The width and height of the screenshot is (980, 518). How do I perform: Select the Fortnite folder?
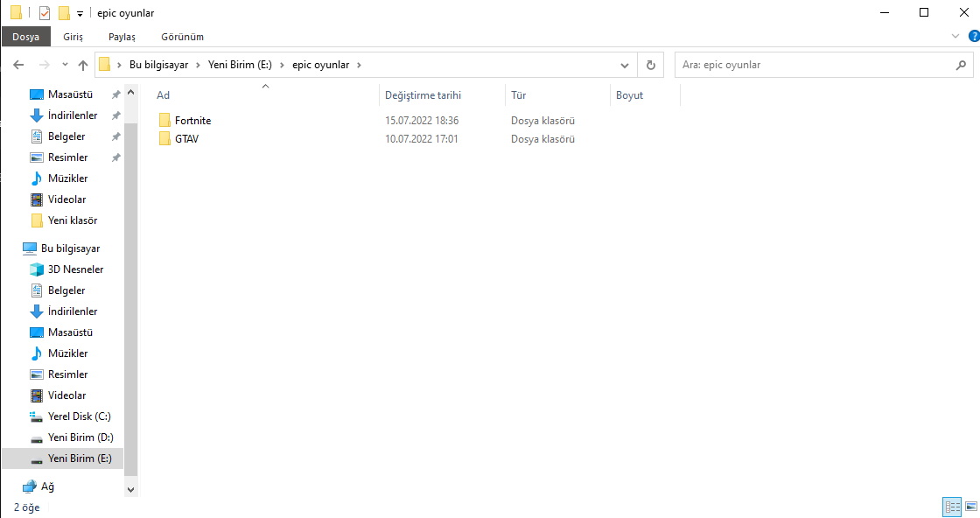coord(193,121)
